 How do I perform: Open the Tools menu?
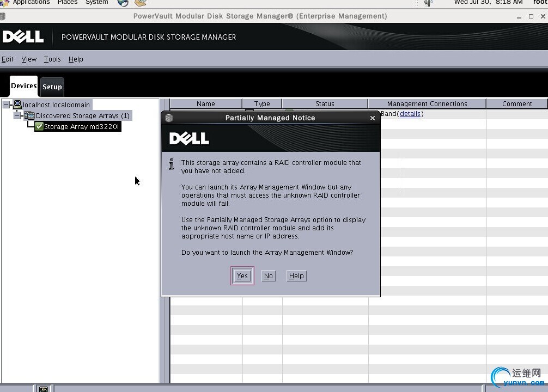[52, 59]
